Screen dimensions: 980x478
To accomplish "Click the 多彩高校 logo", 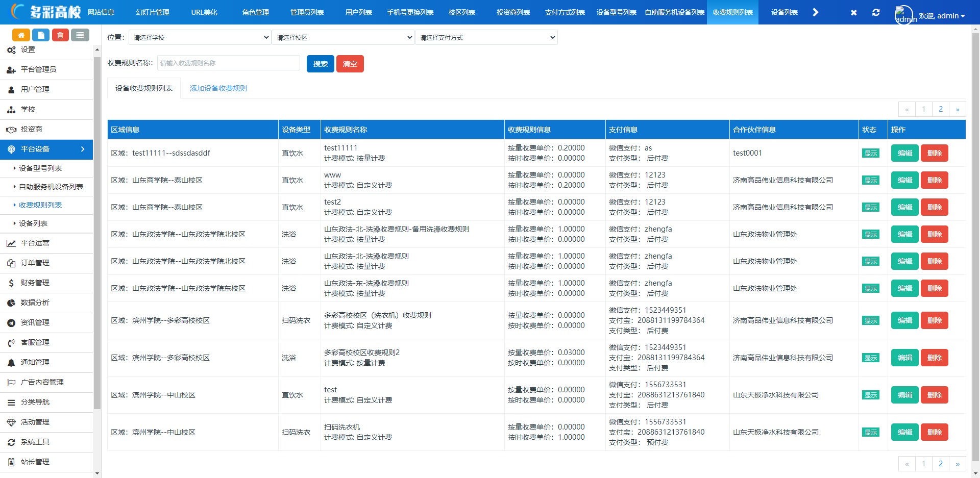I will [x=46, y=11].
